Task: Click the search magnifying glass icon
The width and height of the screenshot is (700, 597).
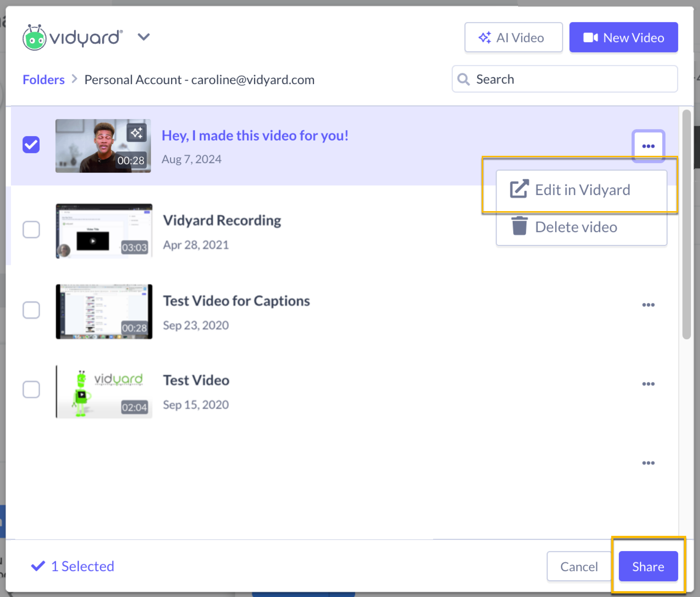Action: (464, 79)
